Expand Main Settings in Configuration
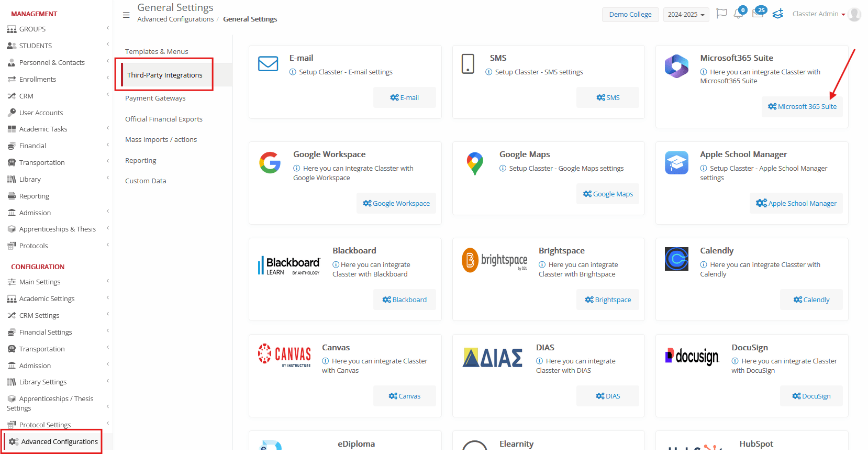 tap(56, 282)
